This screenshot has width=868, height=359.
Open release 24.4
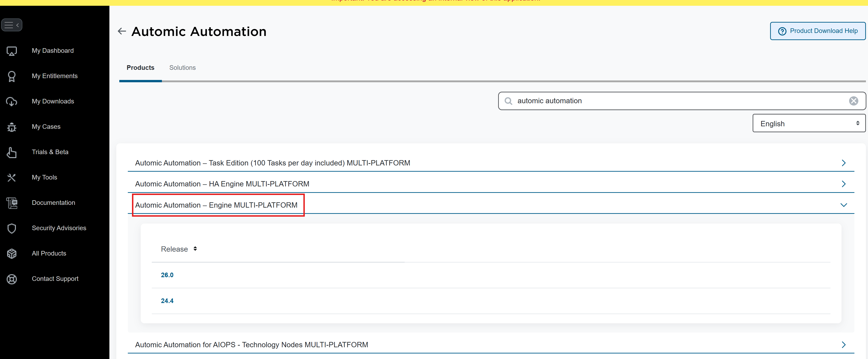(167, 301)
